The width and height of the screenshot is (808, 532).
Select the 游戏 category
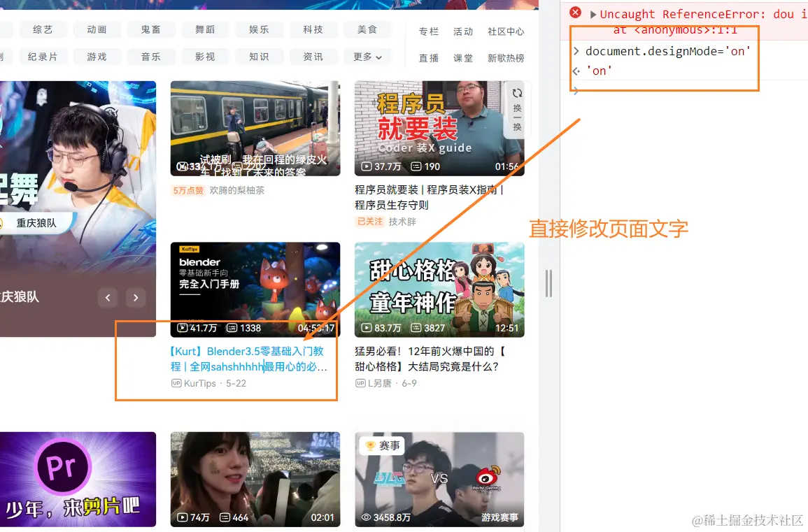click(97, 57)
